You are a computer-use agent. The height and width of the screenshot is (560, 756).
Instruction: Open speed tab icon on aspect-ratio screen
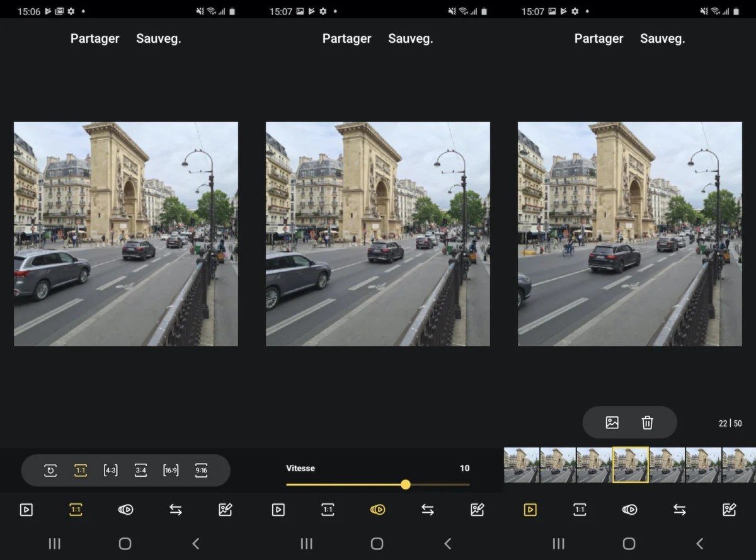(125, 510)
